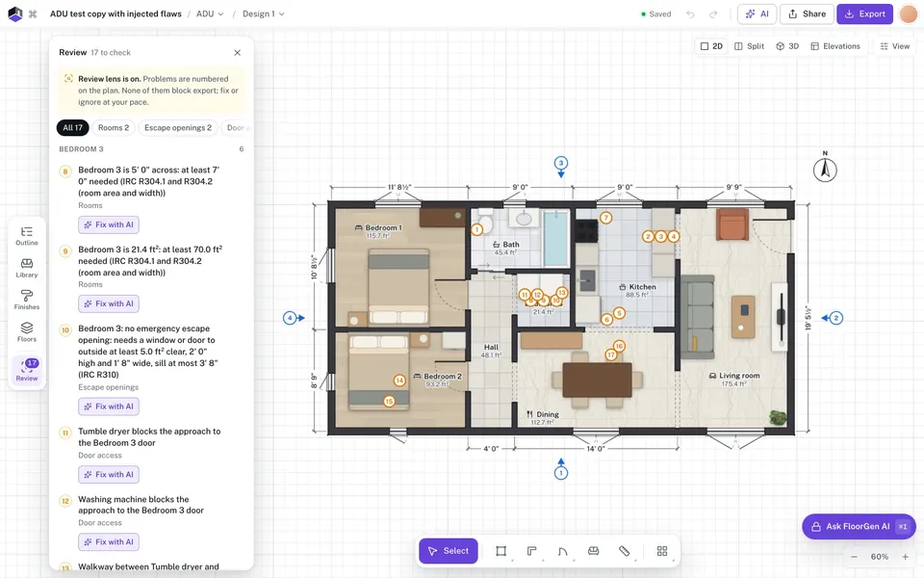
Task: Fix with AI for Washing machine issue
Action: [109, 541]
